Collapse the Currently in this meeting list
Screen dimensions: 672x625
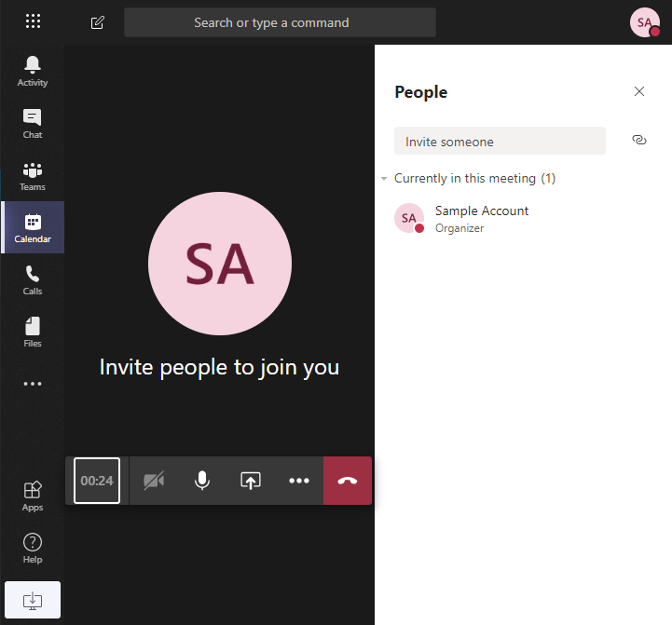(x=384, y=178)
